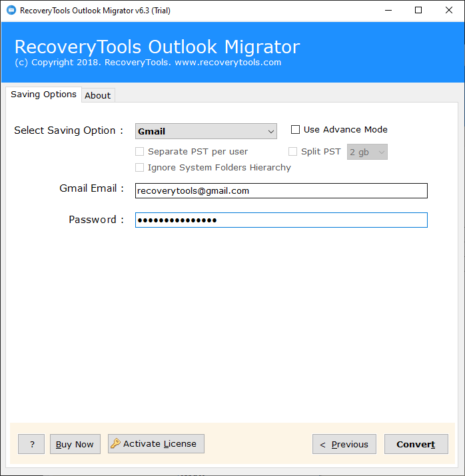Click the Activate License button
This screenshot has width=465, height=476.
point(156,444)
